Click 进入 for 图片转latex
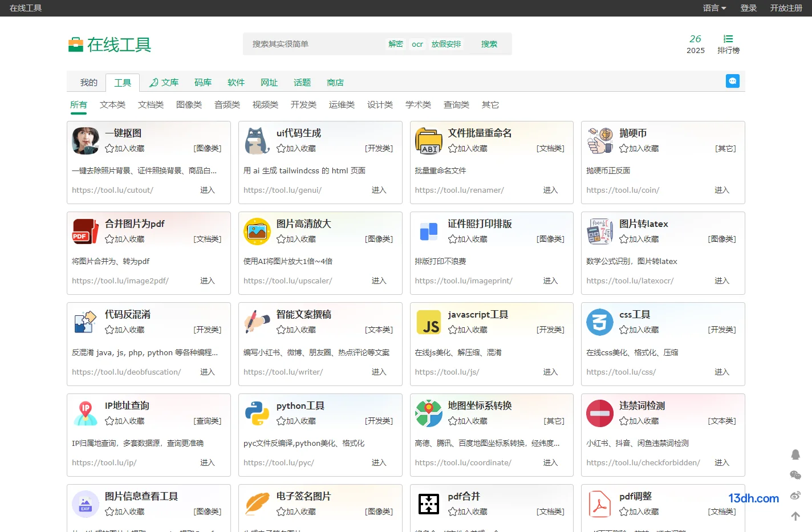812x532 pixels. [722, 281]
